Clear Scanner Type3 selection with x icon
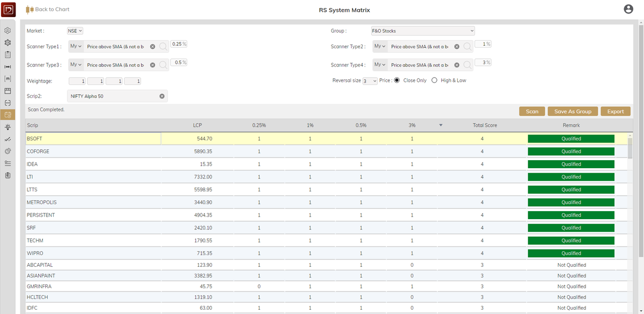The width and height of the screenshot is (644, 314). coord(152,65)
